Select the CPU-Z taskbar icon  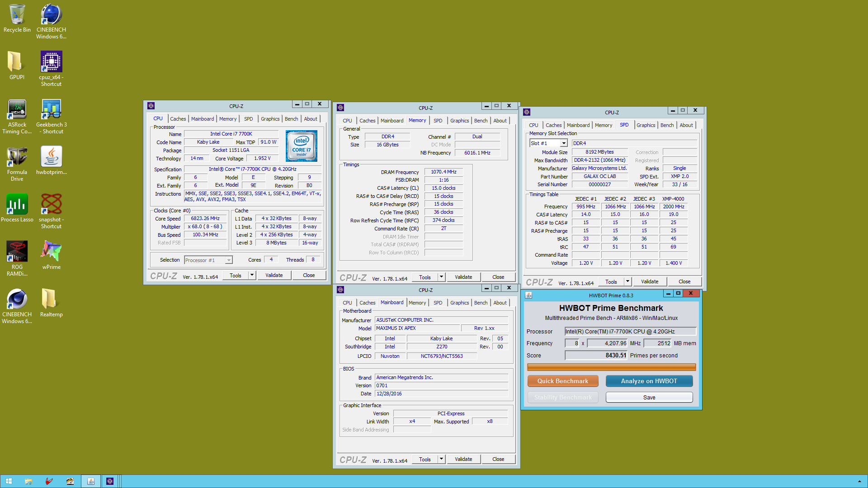(x=109, y=481)
